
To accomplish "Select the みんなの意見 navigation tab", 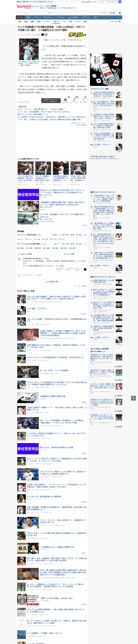I will click(73, 17).
